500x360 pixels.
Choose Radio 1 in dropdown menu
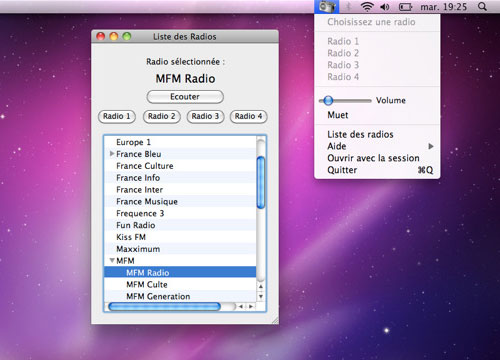pyautogui.click(x=377, y=41)
